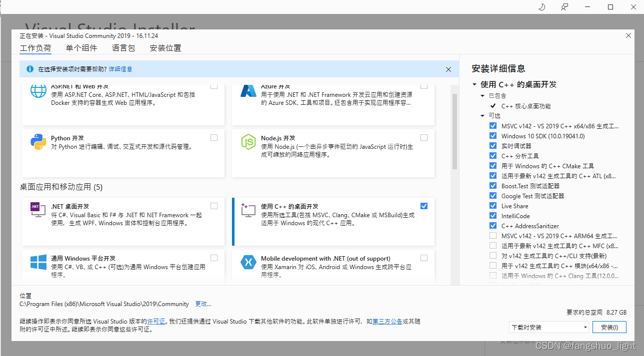Uncheck Boost.Test test adapter option
Image resolution: width=644 pixels, height=356 pixels.
coord(493,186)
